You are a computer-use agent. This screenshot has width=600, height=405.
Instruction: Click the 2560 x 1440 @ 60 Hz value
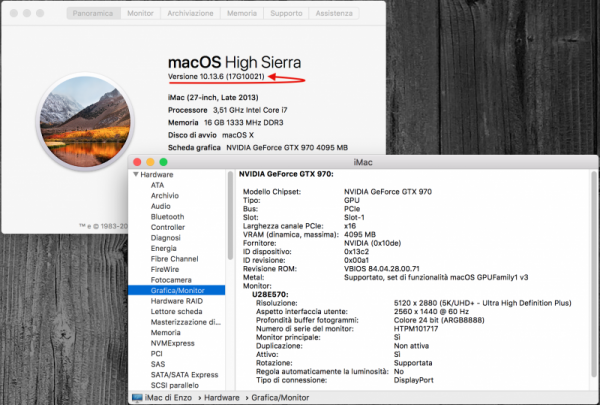(x=431, y=312)
